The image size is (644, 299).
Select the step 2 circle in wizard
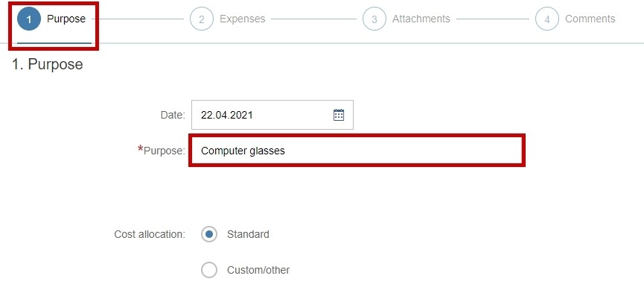click(x=201, y=19)
